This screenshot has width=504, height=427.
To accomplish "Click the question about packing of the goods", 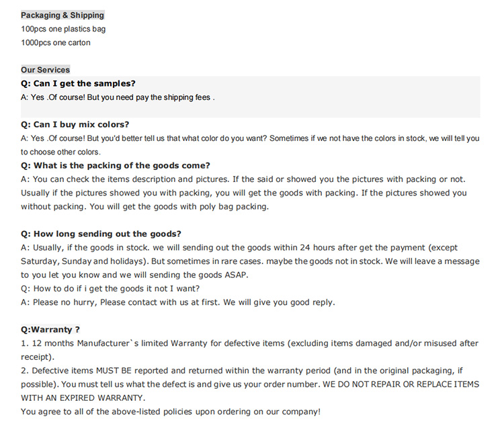I will [x=116, y=165].
